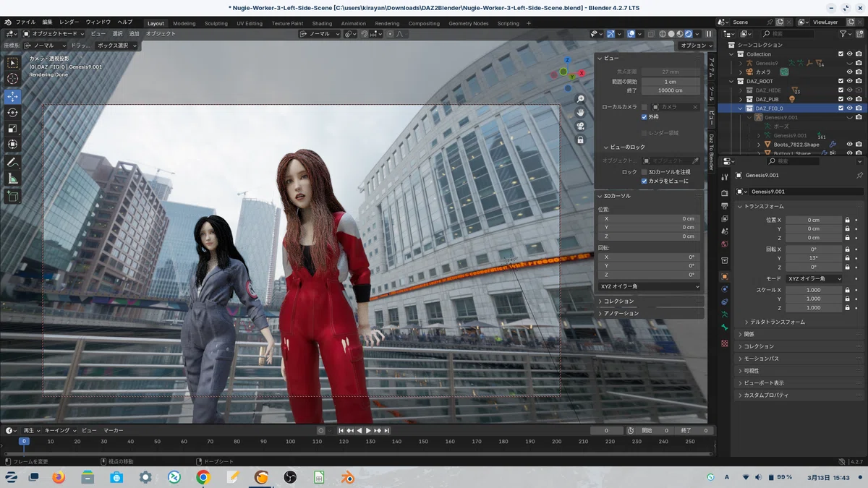Select the Measure tool
The height and width of the screenshot is (488, 868).
point(12,178)
